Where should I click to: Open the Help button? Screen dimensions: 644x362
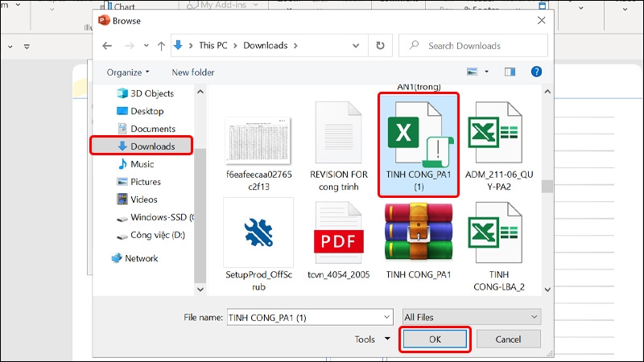point(536,72)
